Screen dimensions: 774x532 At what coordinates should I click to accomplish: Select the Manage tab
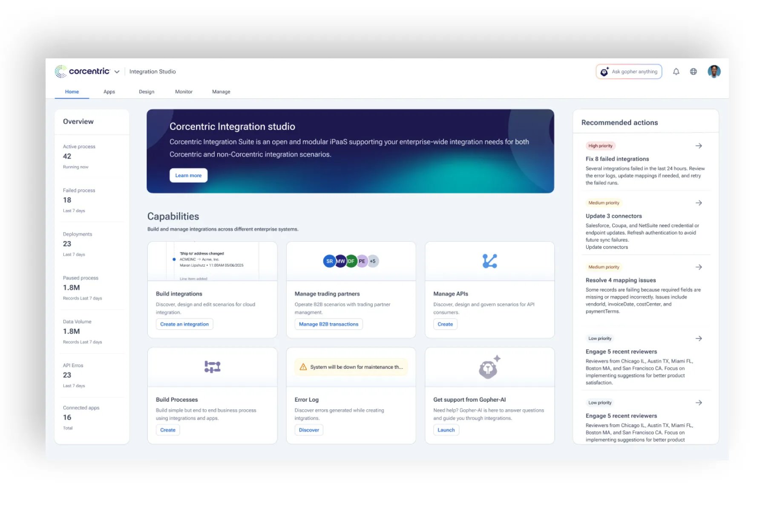tap(221, 92)
